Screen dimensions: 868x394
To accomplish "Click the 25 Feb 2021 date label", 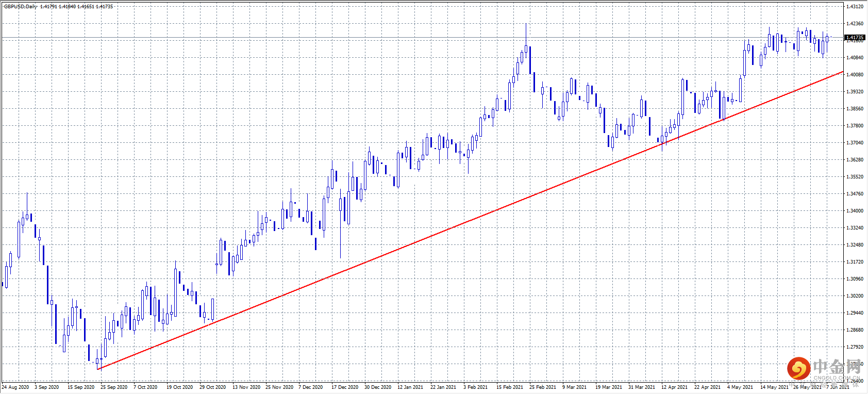I will coord(543,387).
